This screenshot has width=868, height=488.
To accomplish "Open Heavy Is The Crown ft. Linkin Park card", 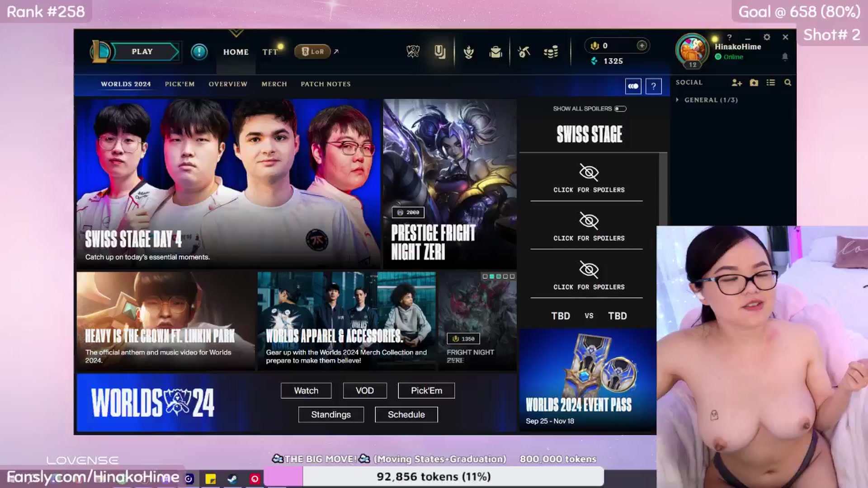I will tap(166, 321).
